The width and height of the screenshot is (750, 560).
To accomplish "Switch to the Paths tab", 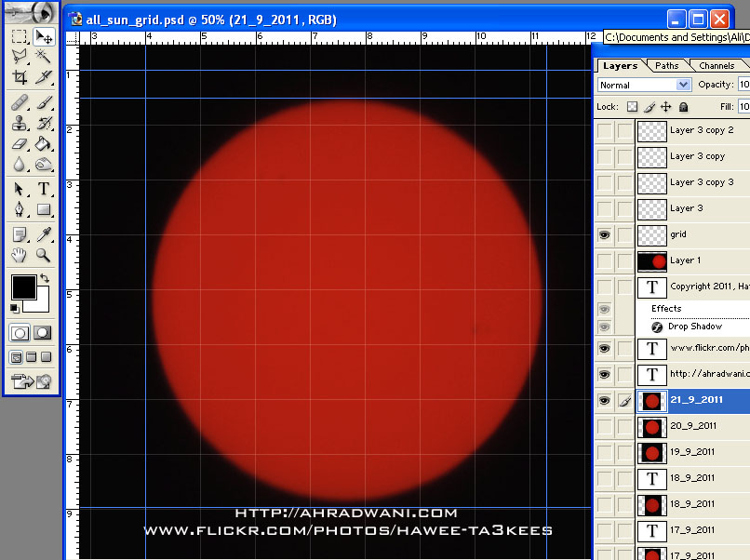I will 667,65.
